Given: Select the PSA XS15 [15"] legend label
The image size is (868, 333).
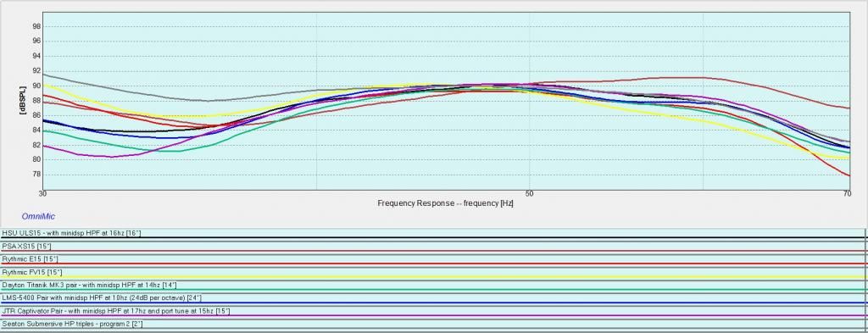Looking at the screenshot, I should 26,246.
